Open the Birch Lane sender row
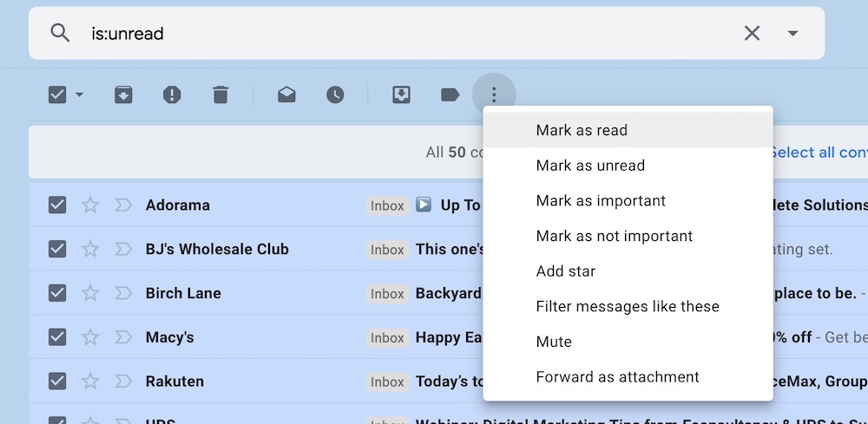Viewport: 868px width, 424px height. tap(183, 293)
